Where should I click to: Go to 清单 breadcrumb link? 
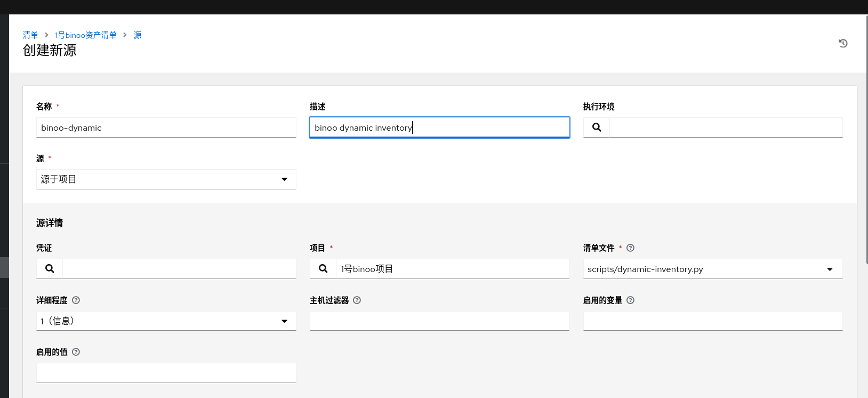point(30,35)
